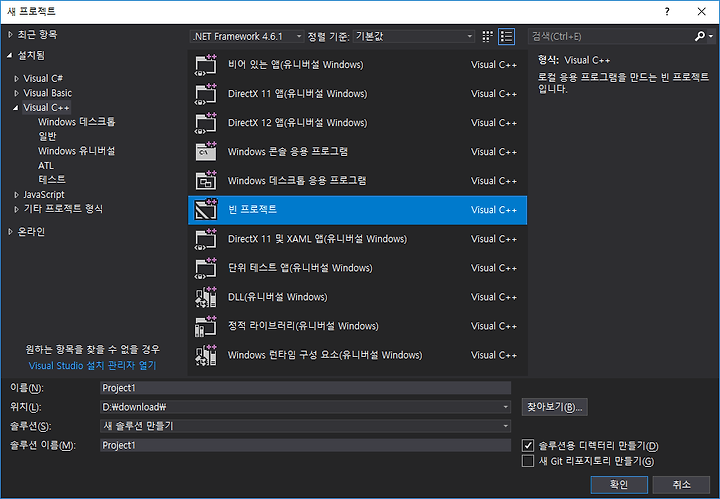Select ATL tree item

(x=45, y=166)
